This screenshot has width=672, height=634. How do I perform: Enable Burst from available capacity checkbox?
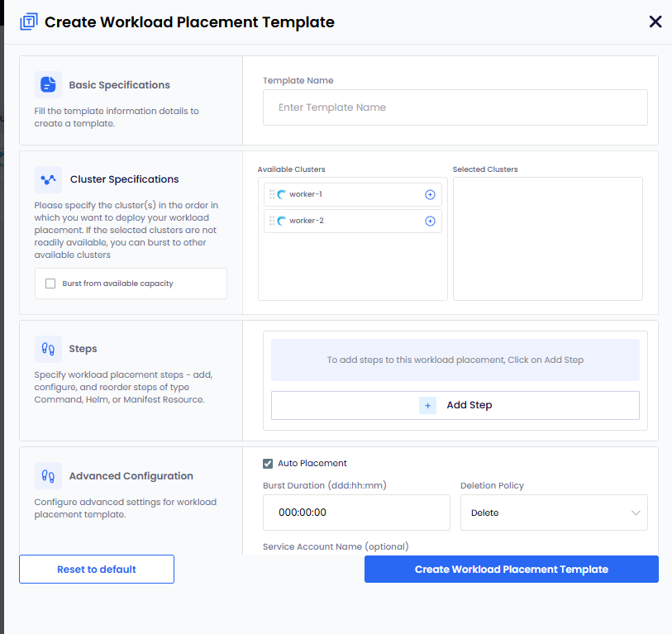point(51,284)
